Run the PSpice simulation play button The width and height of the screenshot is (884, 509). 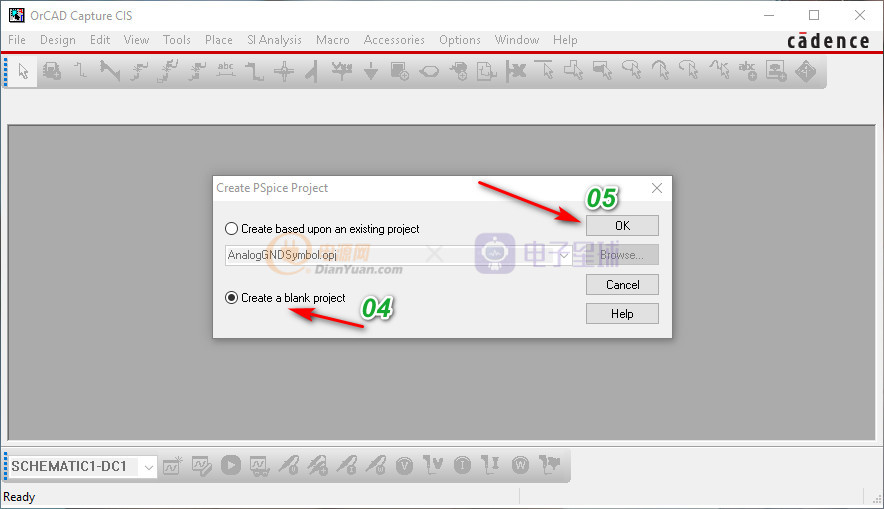pos(231,466)
